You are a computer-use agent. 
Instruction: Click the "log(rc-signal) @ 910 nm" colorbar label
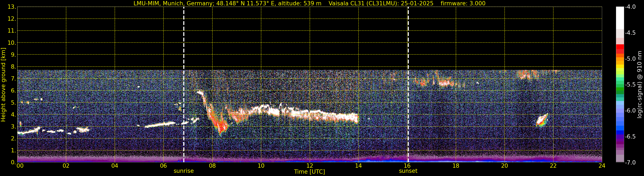coord(640,85)
